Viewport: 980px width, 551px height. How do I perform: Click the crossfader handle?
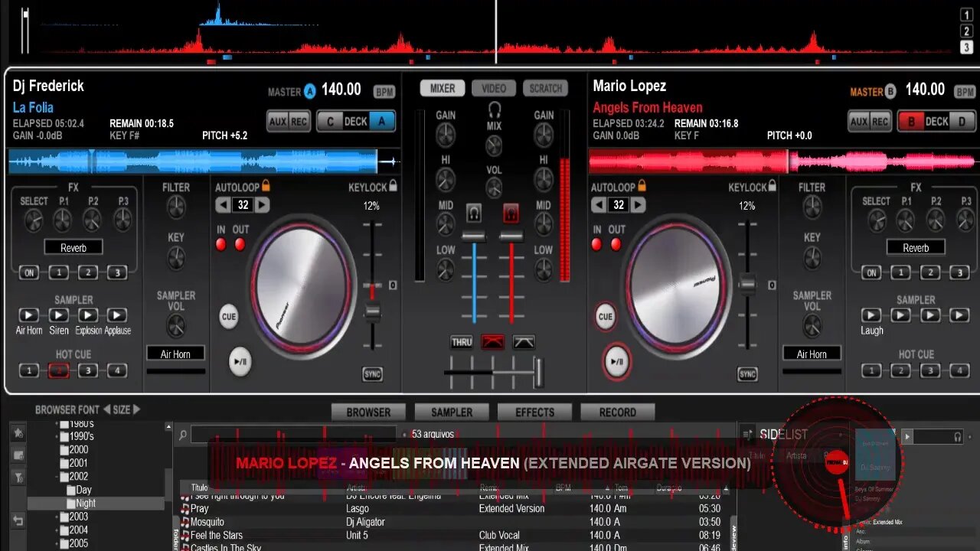click(x=538, y=372)
